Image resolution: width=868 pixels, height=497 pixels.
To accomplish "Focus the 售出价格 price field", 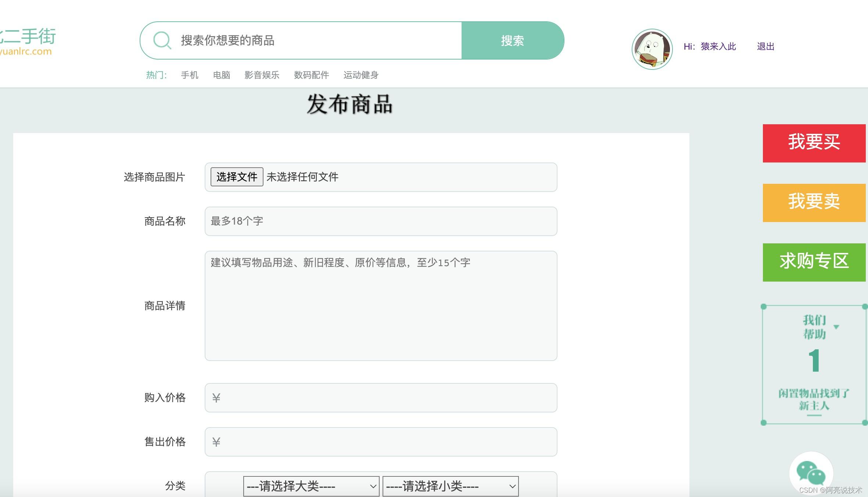I will tap(381, 442).
